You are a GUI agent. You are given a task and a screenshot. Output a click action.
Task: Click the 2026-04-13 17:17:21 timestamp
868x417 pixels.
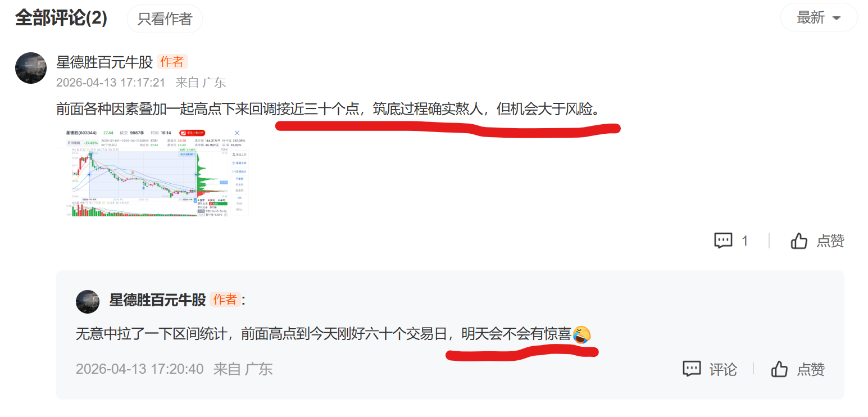tap(111, 83)
